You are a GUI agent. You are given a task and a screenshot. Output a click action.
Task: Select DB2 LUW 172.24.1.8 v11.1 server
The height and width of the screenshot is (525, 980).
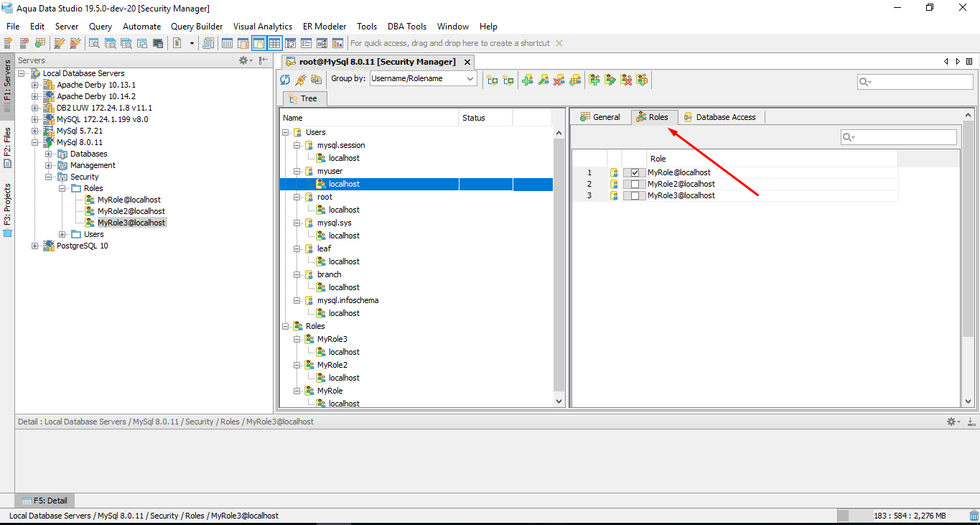104,108
